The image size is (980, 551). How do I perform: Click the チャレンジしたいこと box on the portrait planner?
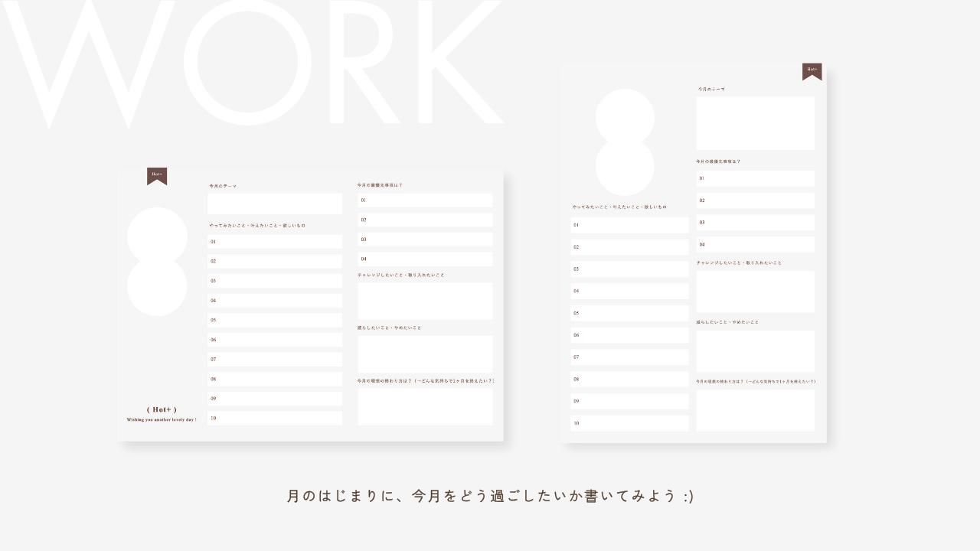755,292
